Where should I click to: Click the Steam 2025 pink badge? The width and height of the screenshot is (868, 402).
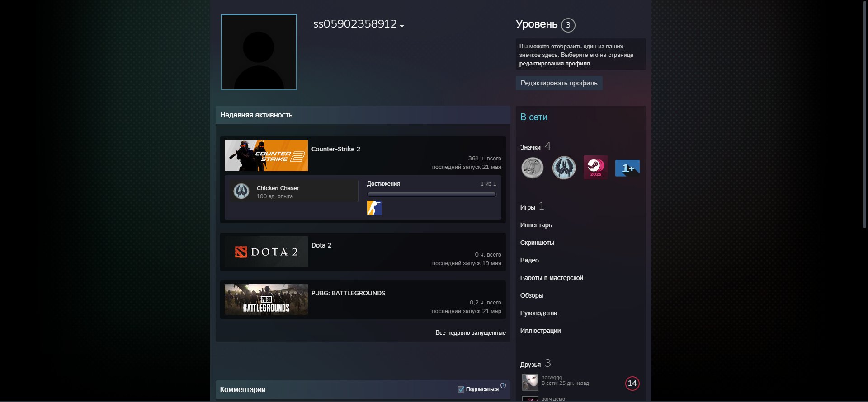596,168
